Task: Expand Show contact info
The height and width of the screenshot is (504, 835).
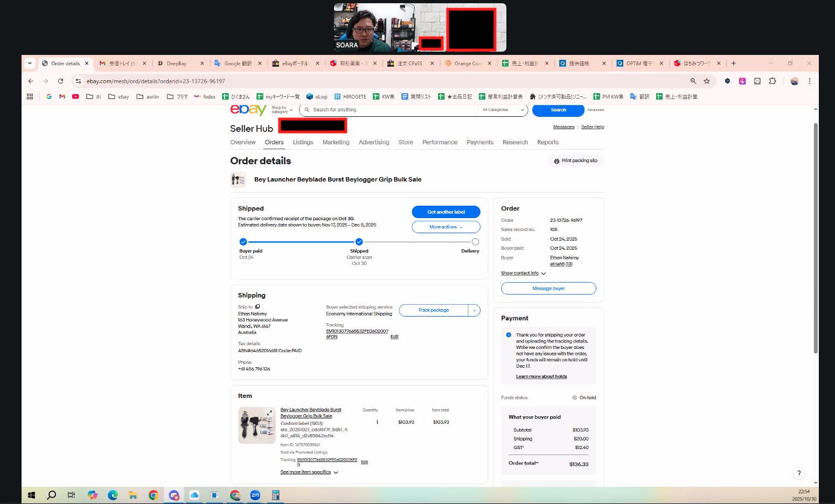Action: pos(523,274)
